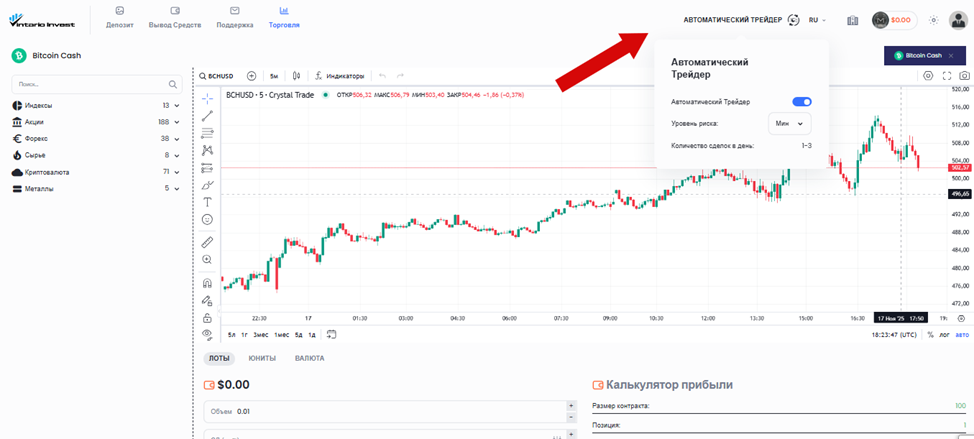Click the Vintario Invest logo
The width and height of the screenshot is (974, 439).
[42, 20]
